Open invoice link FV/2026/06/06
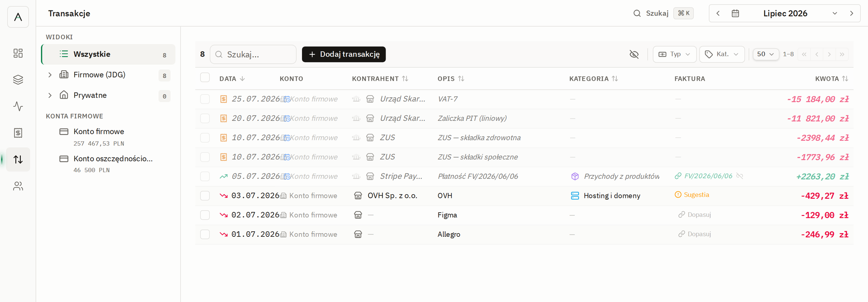This screenshot has width=868, height=302. pos(703,176)
